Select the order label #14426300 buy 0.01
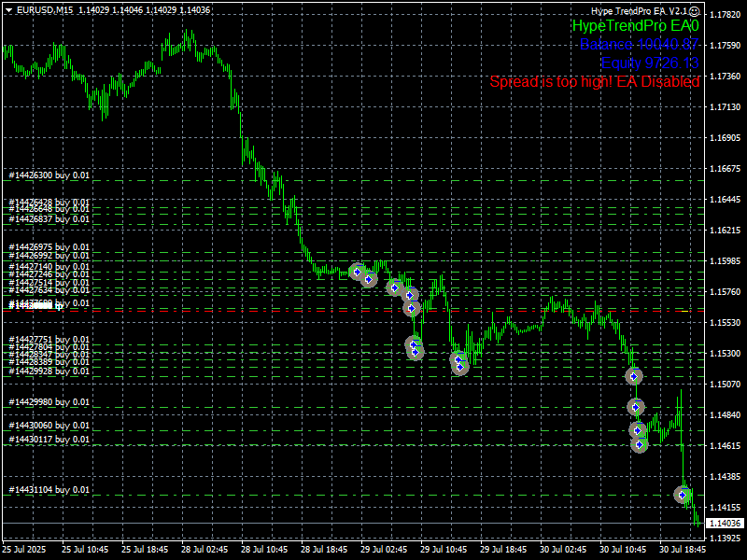Viewport: 747px width, 560px height. coord(49,175)
